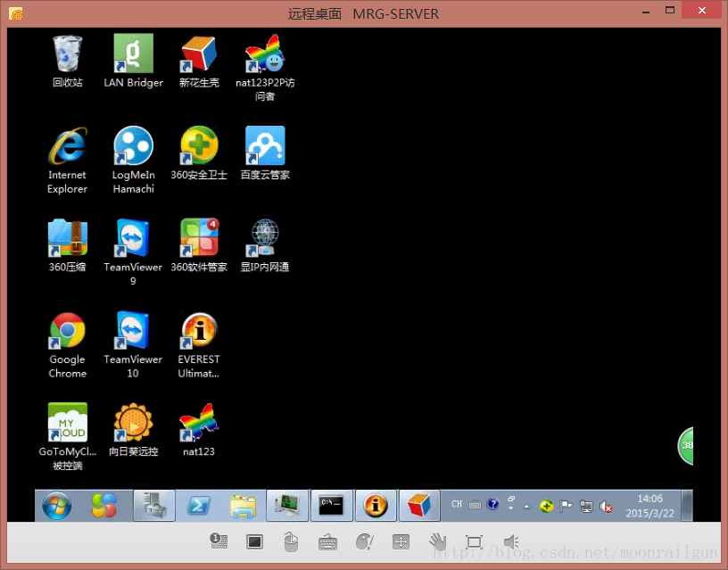This screenshot has width=728, height=570.
Task: Click the CH language indicator
Action: (x=457, y=504)
